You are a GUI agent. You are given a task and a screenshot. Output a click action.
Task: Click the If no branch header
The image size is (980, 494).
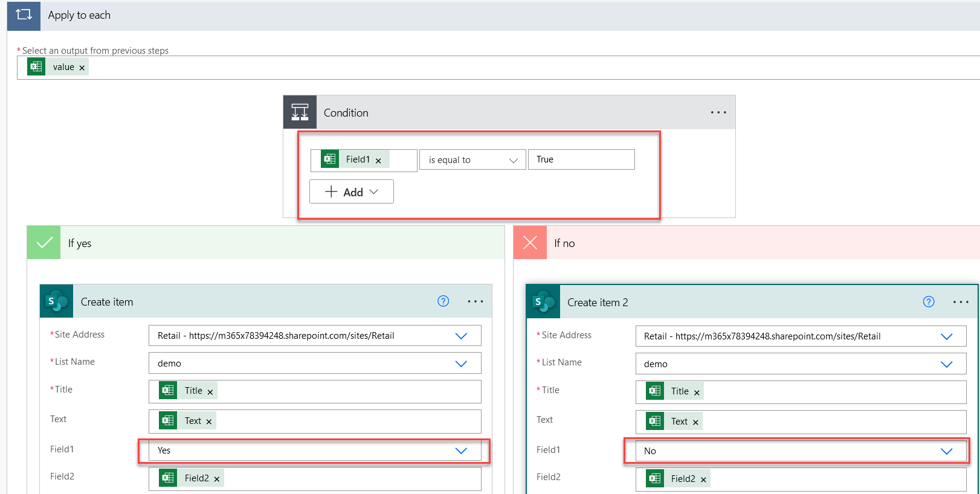[747, 243]
